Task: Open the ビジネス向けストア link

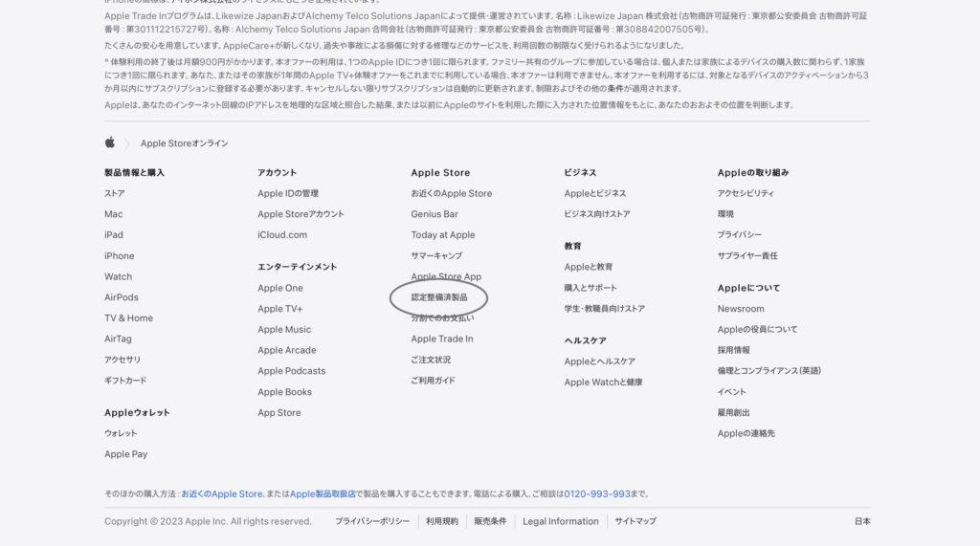Action: click(597, 213)
